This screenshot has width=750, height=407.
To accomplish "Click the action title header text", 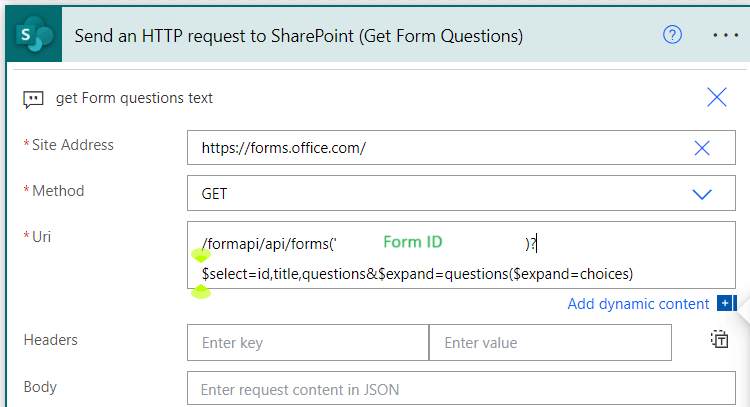I will coord(299,36).
